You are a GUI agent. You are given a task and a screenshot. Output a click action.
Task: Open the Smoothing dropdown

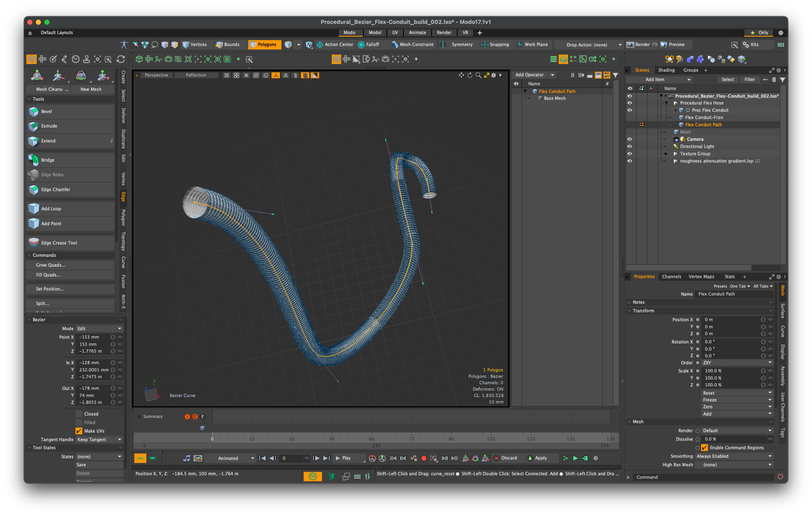point(734,456)
